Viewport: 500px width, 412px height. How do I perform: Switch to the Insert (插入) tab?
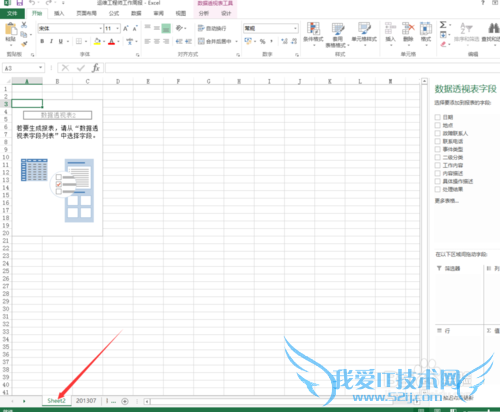point(59,13)
